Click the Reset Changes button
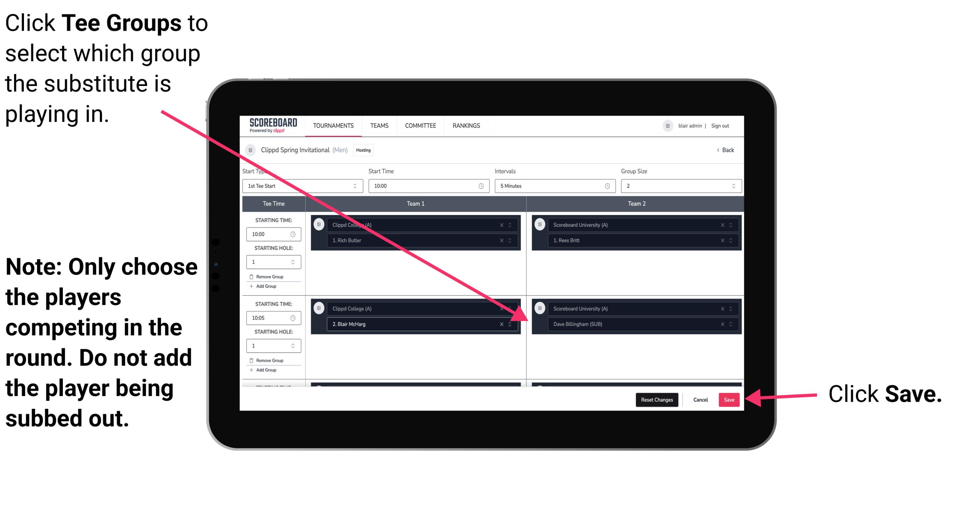This screenshot has height=527, width=980. click(x=655, y=399)
